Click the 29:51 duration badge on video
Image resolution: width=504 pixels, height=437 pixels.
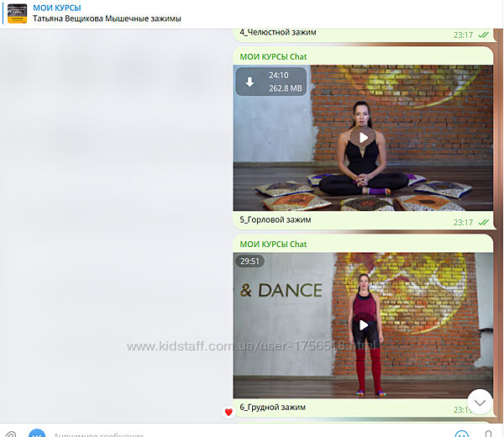point(249,261)
